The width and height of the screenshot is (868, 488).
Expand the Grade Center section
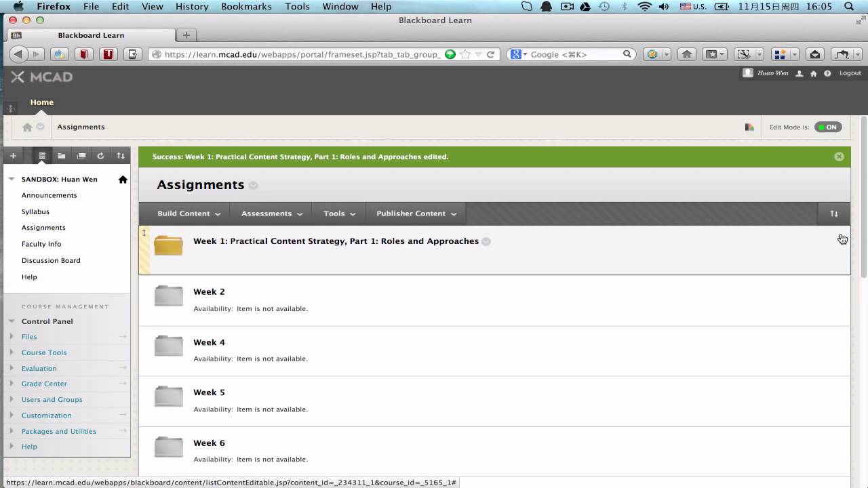click(44, 384)
